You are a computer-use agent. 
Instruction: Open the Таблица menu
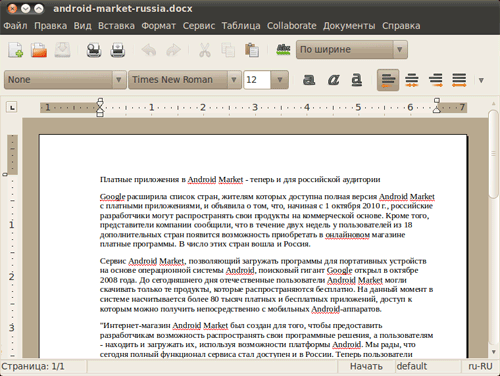point(241,26)
